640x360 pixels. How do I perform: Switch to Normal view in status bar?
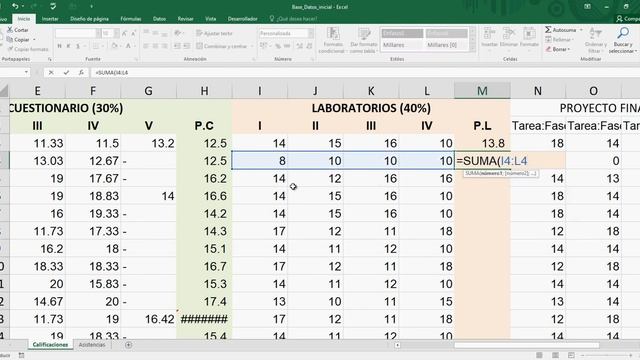click(539, 356)
